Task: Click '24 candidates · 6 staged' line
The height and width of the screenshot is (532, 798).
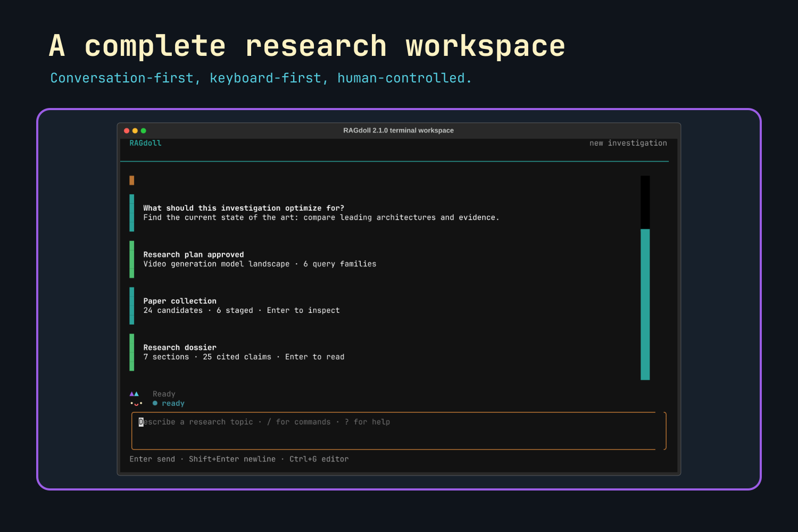Action: (242, 311)
